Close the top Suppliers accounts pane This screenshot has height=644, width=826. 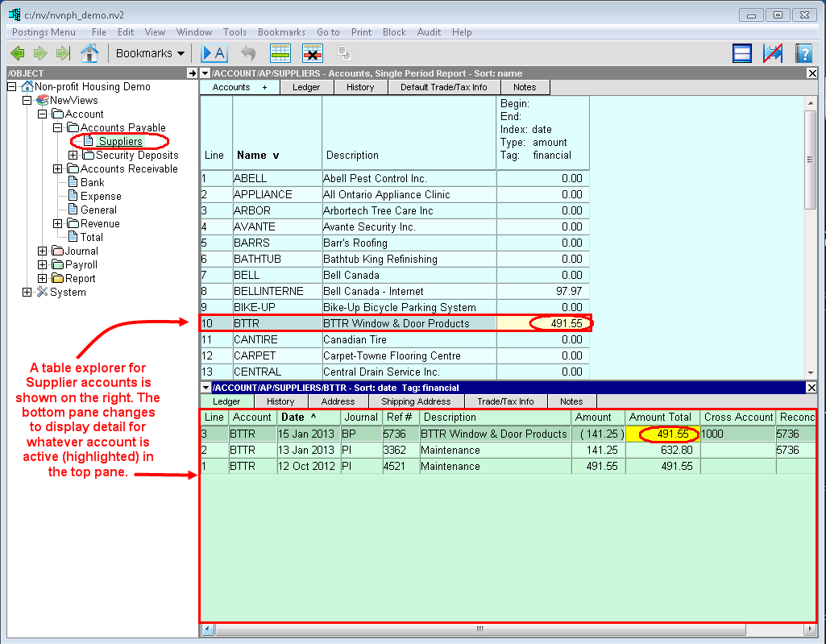click(x=811, y=73)
